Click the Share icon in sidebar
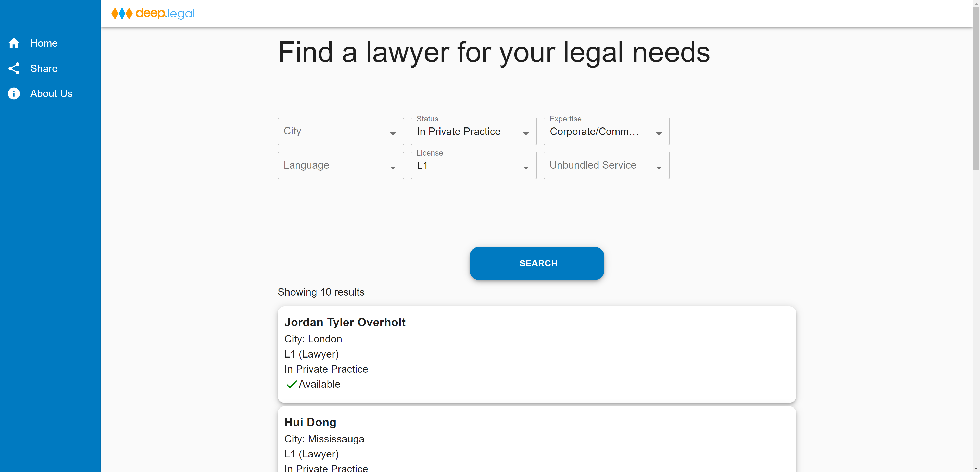This screenshot has width=980, height=472. [14, 68]
